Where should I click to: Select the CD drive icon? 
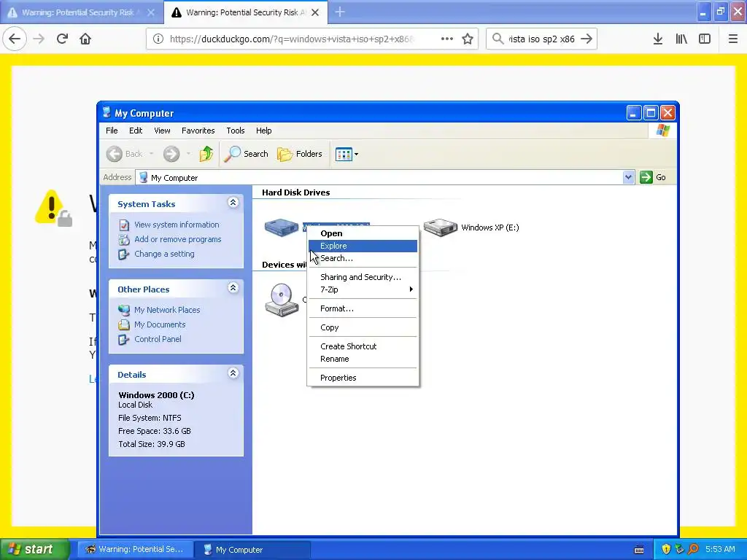click(282, 300)
